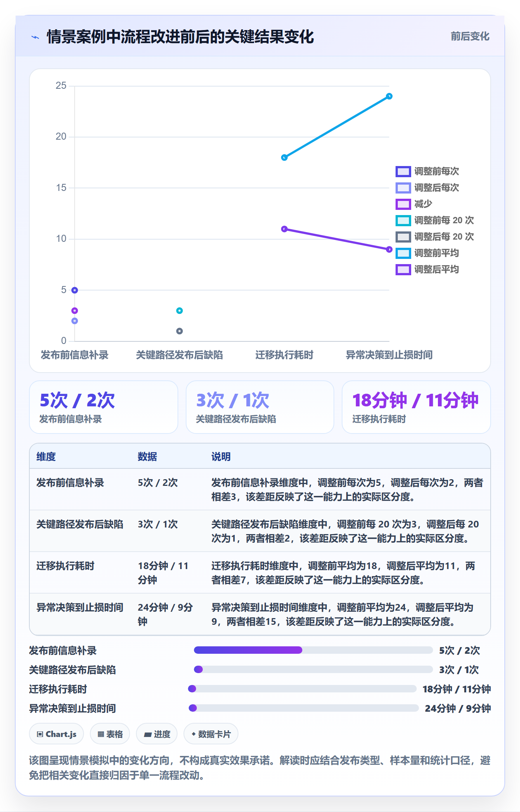Viewport: 520px width, 812px height.
Task: Toggle the 调整后平均 legend entry
Action: click(x=427, y=269)
